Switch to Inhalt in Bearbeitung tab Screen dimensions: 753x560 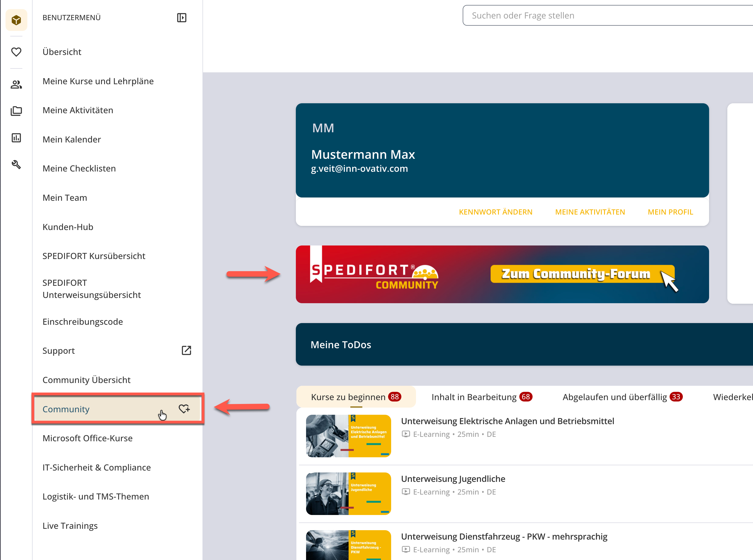pyautogui.click(x=482, y=397)
